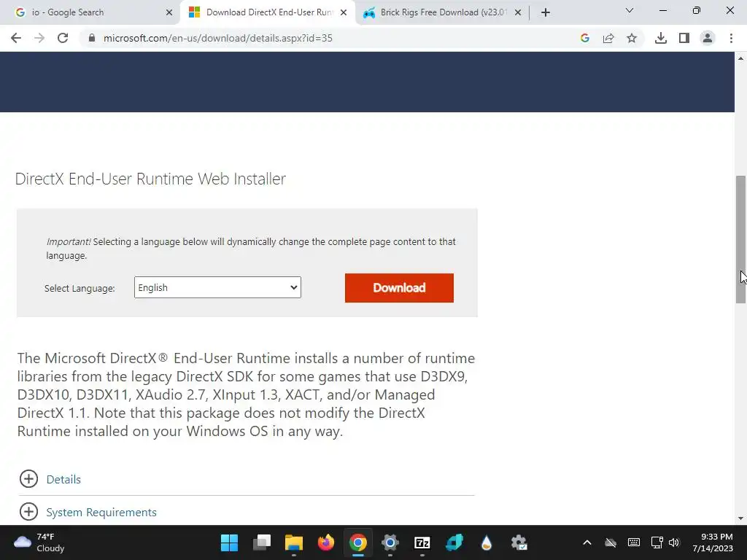
Task: Open the blue-centered gear app on taskbar
Action: [390, 542]
